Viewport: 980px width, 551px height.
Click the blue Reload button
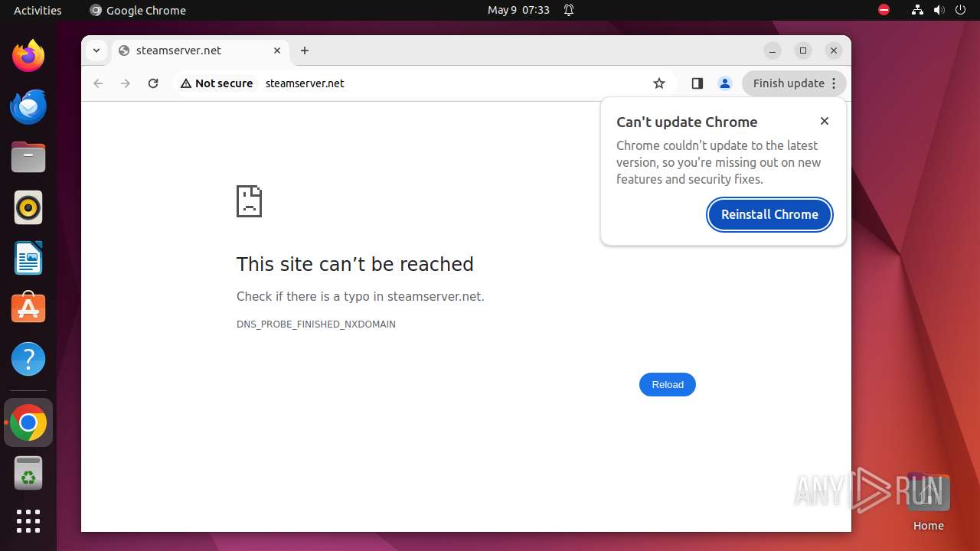[x=668, y=384]
